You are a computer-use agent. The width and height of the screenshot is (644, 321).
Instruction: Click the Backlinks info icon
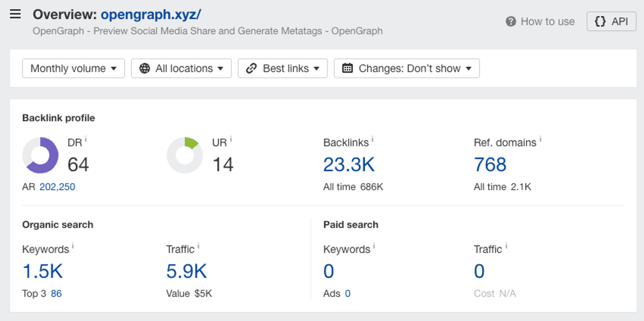(372, 139)
